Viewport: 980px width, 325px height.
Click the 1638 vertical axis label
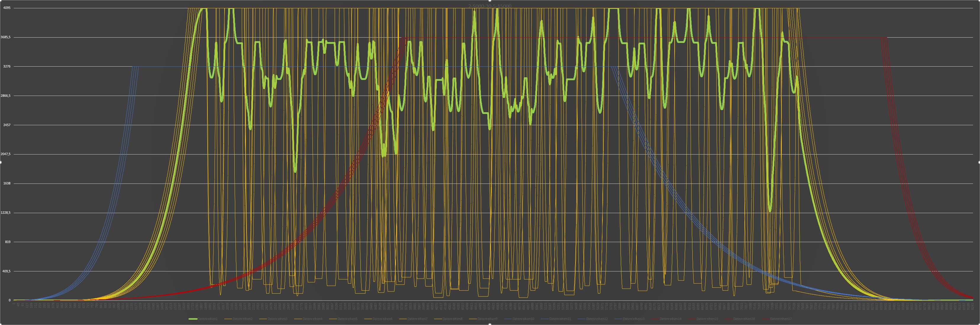pos(7,184)
